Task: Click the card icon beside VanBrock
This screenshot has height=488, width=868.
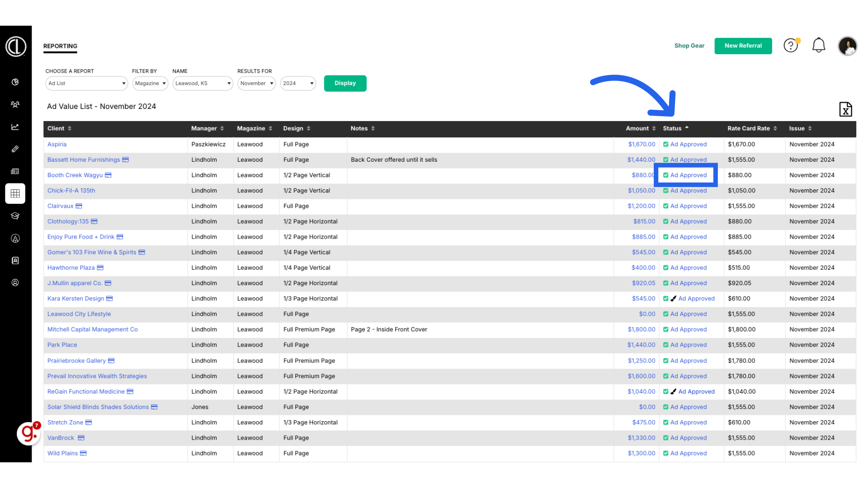Action: point(81,438)
